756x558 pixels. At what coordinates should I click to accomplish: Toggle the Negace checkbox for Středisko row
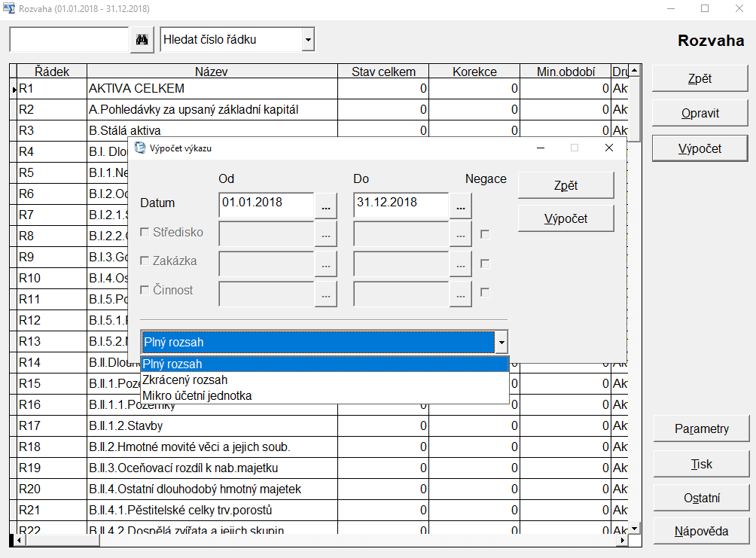coord(485,234)
